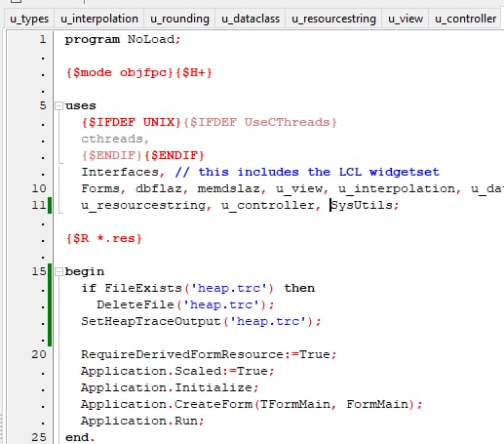Click the final 'end.' keyword
Screen dimensions: 504x444
[80, 437]
